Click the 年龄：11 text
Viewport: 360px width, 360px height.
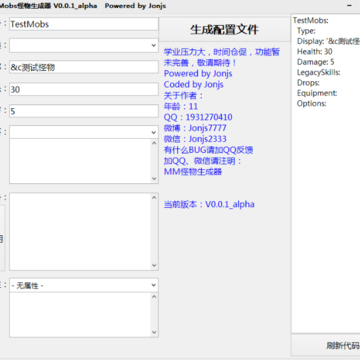[x=181, y=106]
